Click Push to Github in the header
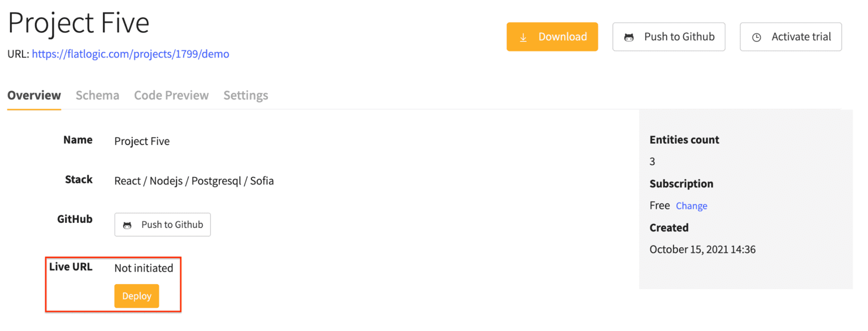 point(669,36)
